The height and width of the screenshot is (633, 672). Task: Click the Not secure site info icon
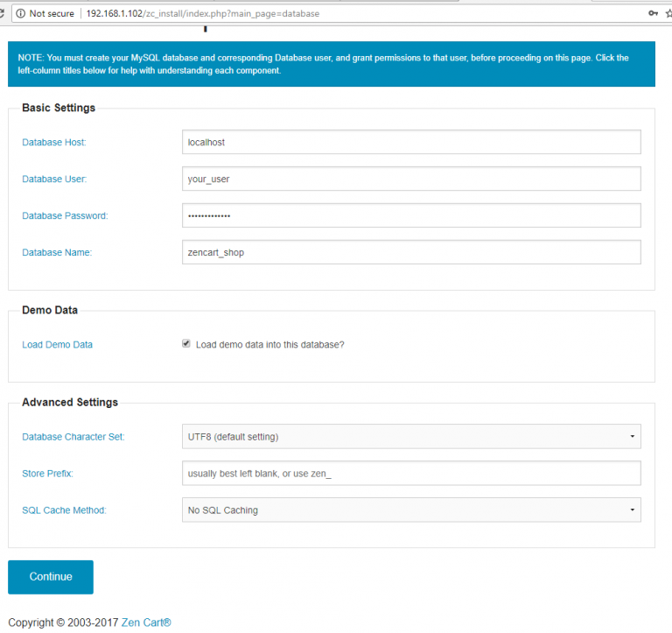(20, 14)
